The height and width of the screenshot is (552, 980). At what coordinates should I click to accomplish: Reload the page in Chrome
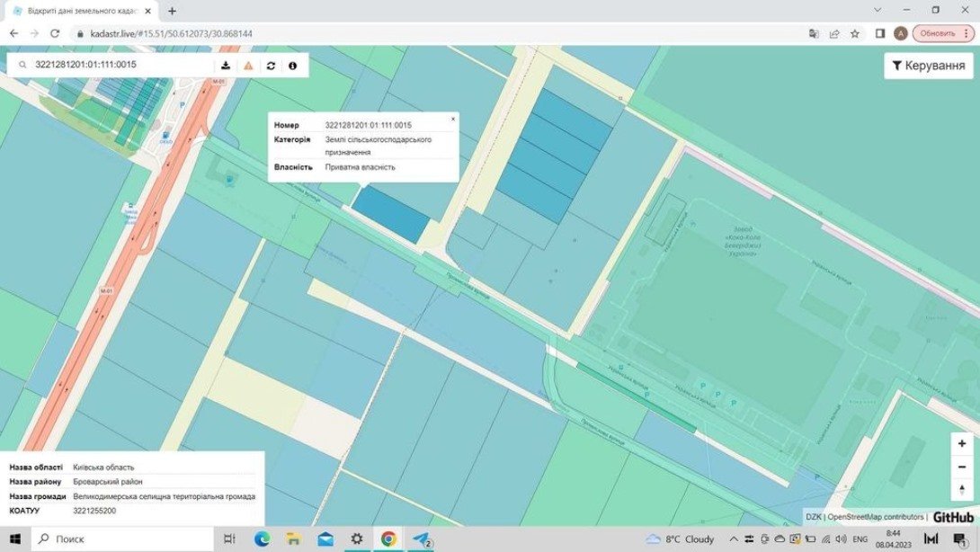tap(55, 33)
